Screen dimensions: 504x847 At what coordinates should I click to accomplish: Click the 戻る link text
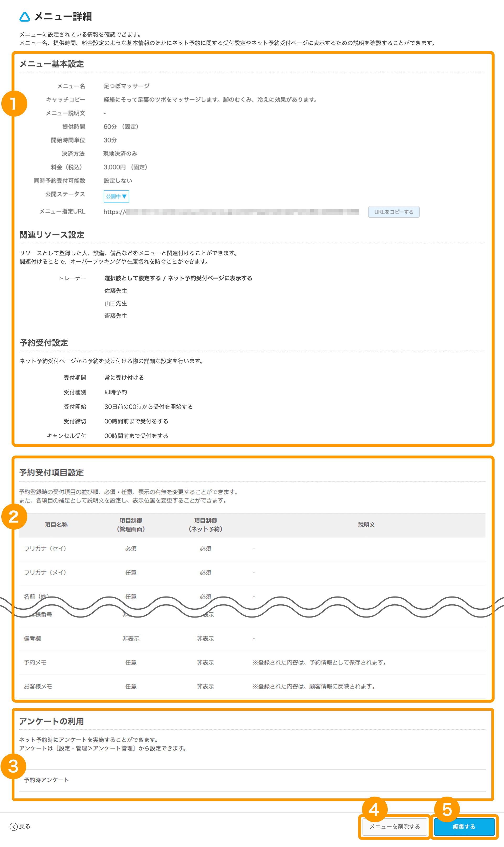pyautogui.click(x=24, y=826)
